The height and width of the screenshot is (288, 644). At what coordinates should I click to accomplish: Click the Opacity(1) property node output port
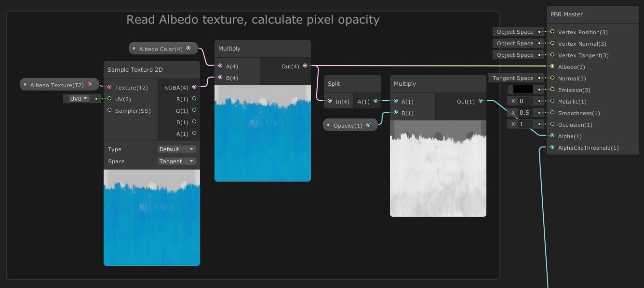(x=369, y=124)
